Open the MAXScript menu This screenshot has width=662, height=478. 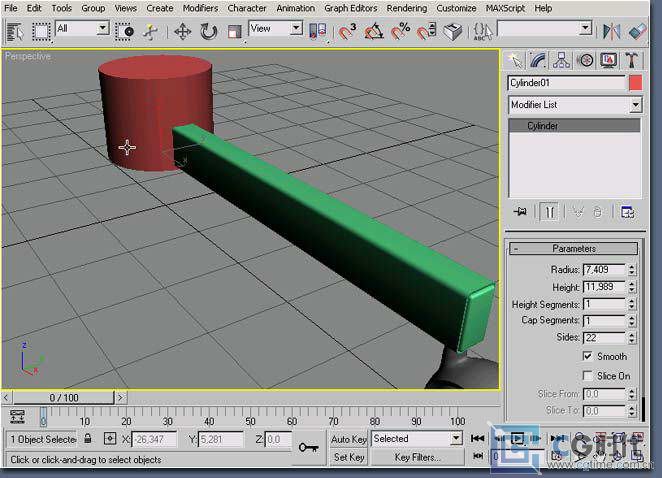click(505, 8)
